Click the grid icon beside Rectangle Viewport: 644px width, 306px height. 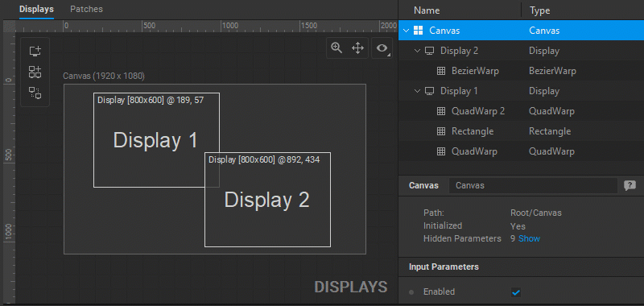(x=440, y=131)
